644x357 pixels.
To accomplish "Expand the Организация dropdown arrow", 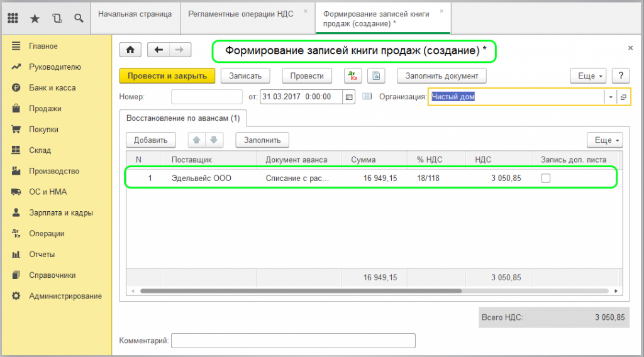I will (x=610, y=97).
